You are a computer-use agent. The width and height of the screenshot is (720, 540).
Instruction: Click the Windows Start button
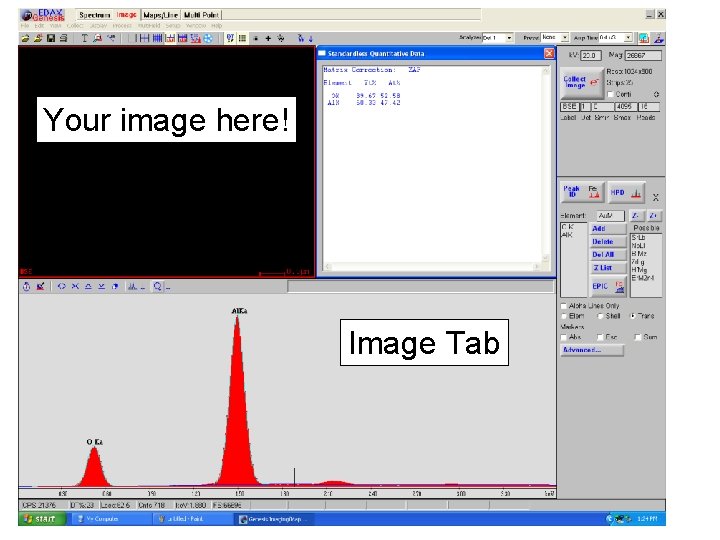click(42, 519)
